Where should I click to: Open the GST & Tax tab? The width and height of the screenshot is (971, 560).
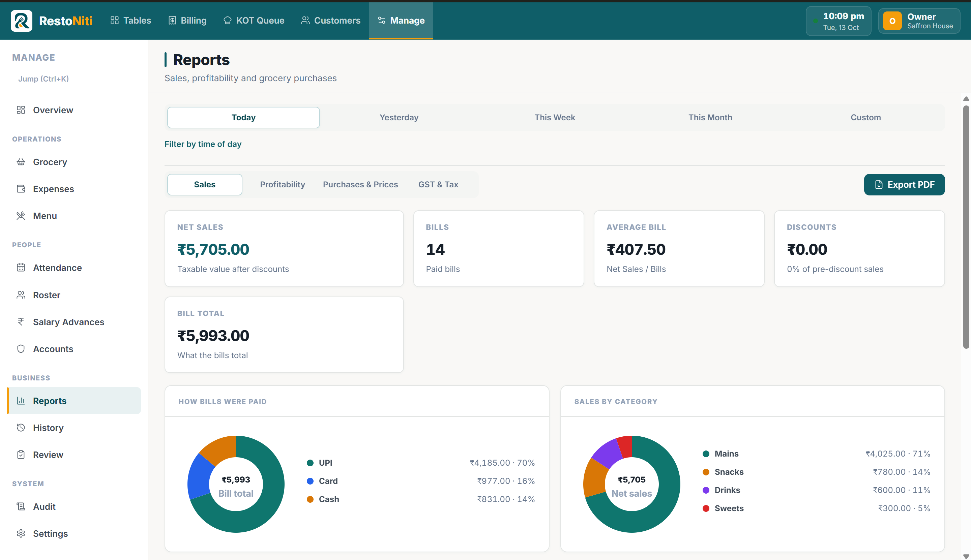click(x=438, y=185)
